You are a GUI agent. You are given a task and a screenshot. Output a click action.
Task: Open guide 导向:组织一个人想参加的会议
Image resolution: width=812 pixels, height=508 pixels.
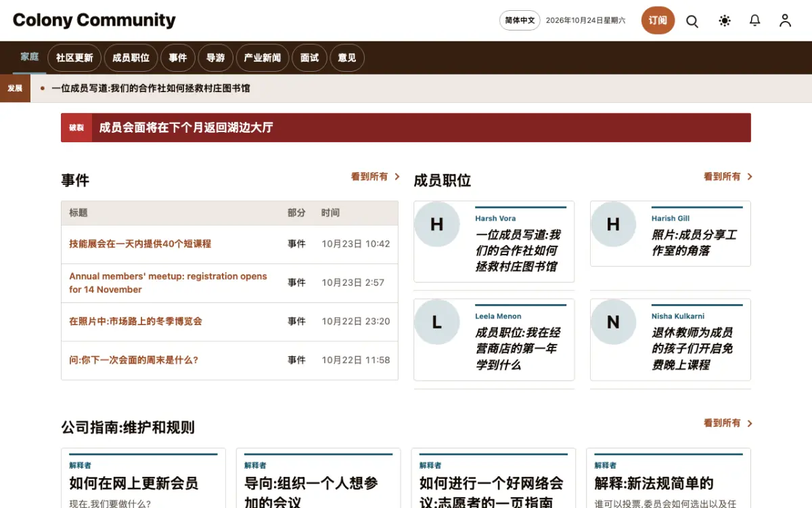311,493
